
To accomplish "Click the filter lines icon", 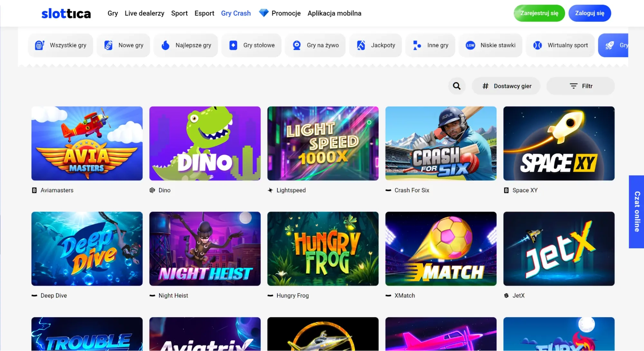I will click(573, 86).
